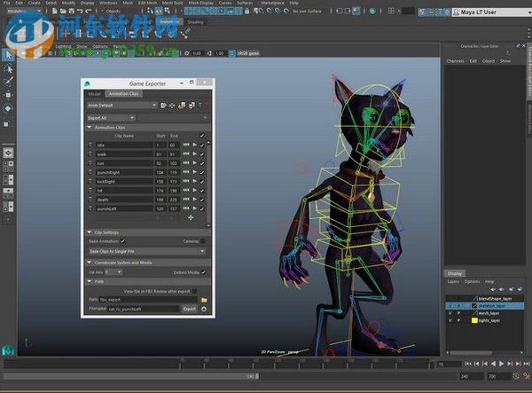Collapse the Path section
532x393 pixels.
[x=90, y=281]
